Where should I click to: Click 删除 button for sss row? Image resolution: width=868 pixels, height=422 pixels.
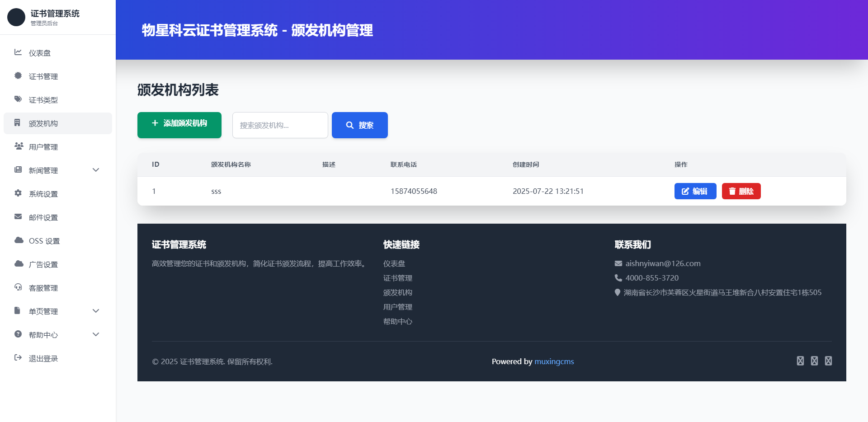point(741,191)
